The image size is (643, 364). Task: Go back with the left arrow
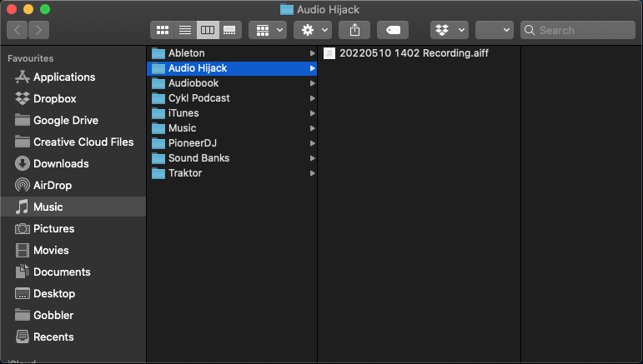point(18,30)
